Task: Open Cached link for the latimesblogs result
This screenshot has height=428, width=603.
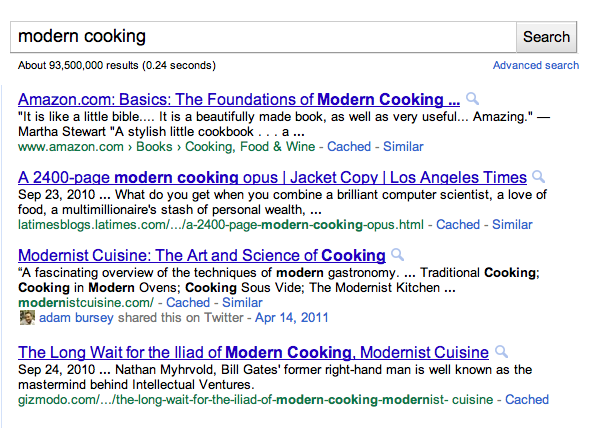Action: click(x=458, y=224)
